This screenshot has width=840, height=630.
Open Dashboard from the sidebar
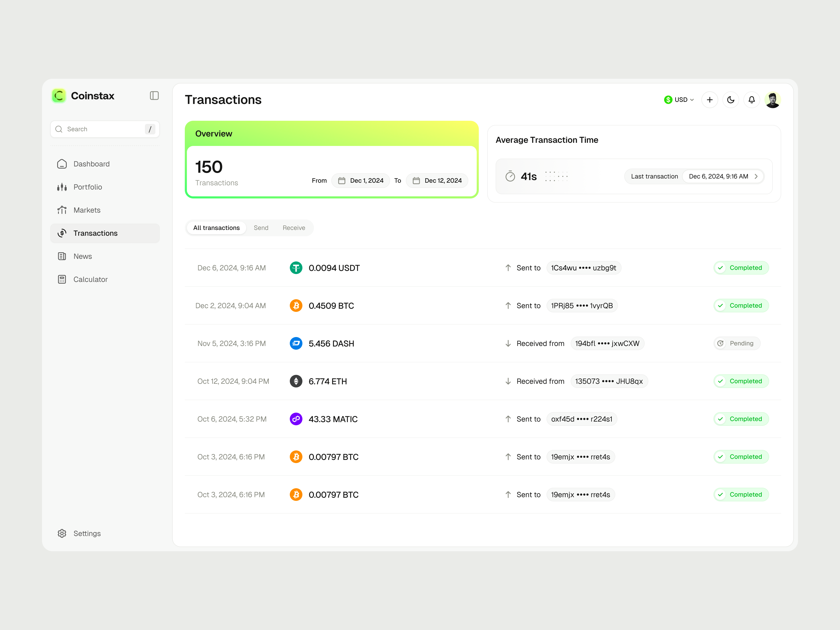pyautogui.click(x=91, y=164)
